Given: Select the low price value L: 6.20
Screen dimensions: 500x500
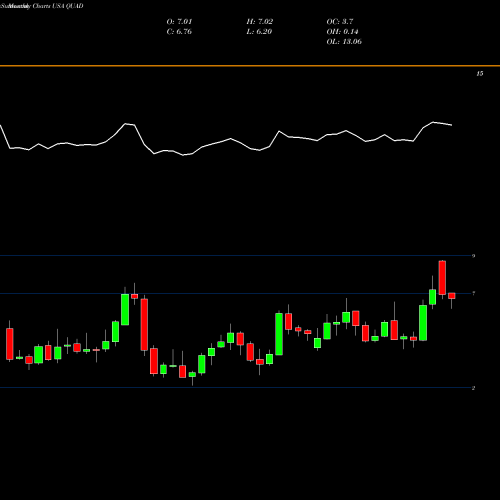Looking at the screenshot, I should click(259, 32).
